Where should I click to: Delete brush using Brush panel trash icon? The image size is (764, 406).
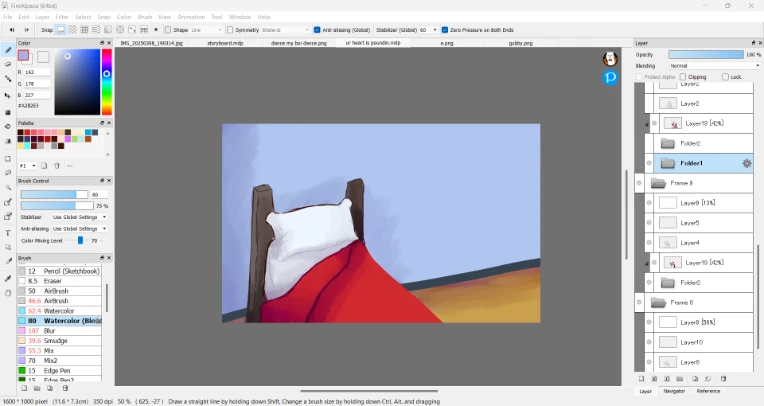click(x=65, y=388)
